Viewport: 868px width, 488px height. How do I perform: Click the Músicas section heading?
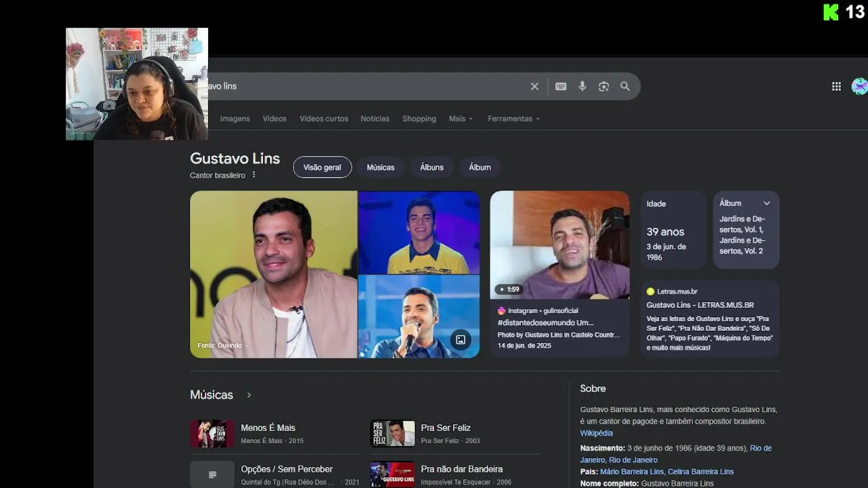point(212,395)
